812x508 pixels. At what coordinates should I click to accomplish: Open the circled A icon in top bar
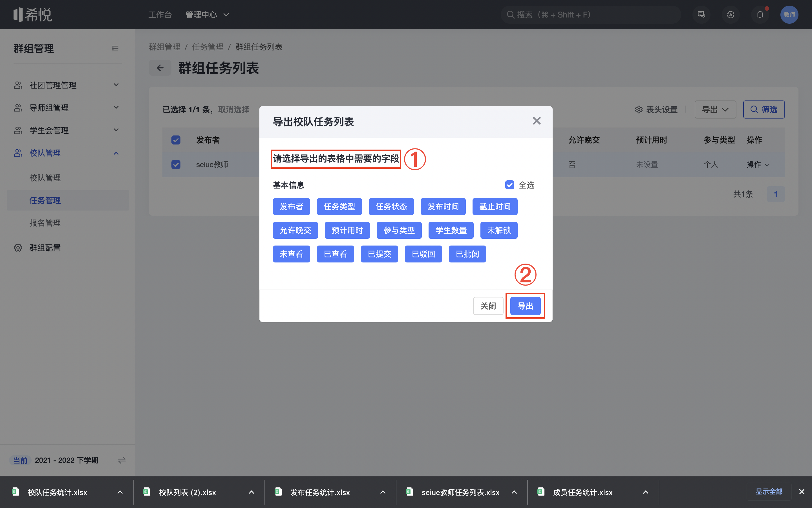coord(731,14)
